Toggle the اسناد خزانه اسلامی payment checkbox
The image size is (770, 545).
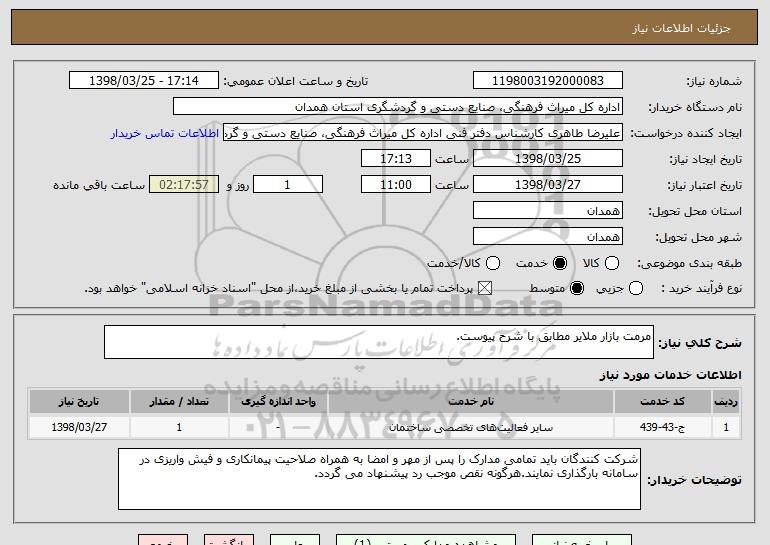coord(485,288)
